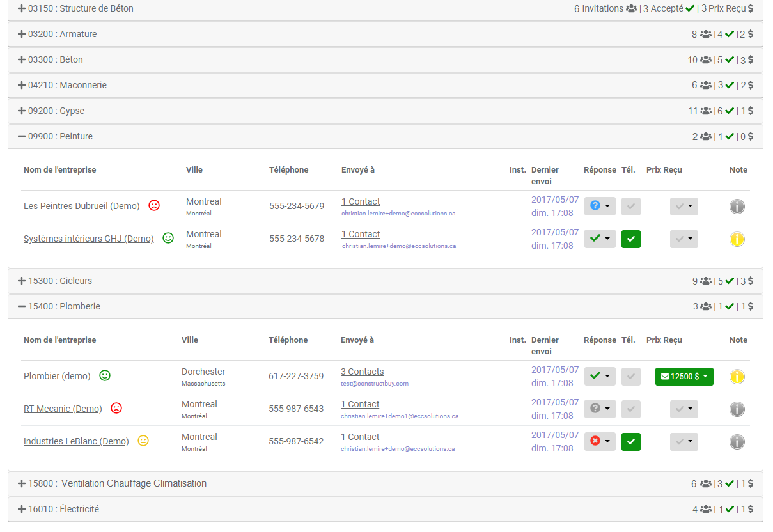773x532 pixels.
Task: Open yellow note icon for Systèmes intérieurs GHJ
Action: pos(737,239)
